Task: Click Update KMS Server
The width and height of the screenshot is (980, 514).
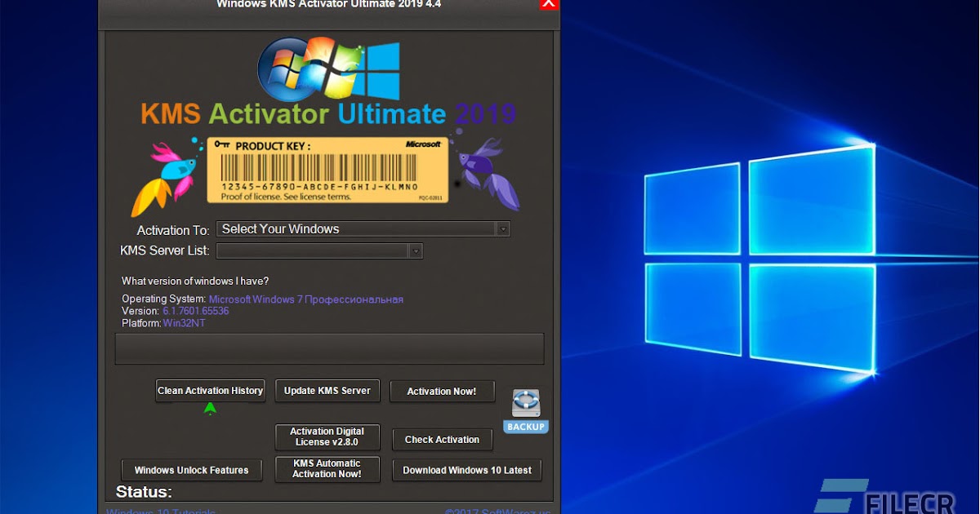Action: pos(327,390)
